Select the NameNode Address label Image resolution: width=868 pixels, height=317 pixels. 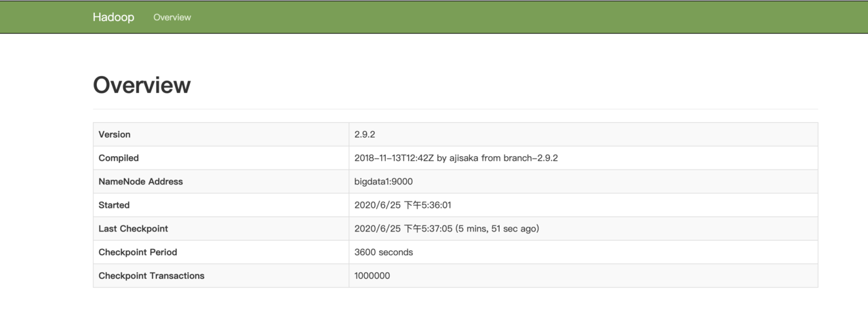click(140, 182)
